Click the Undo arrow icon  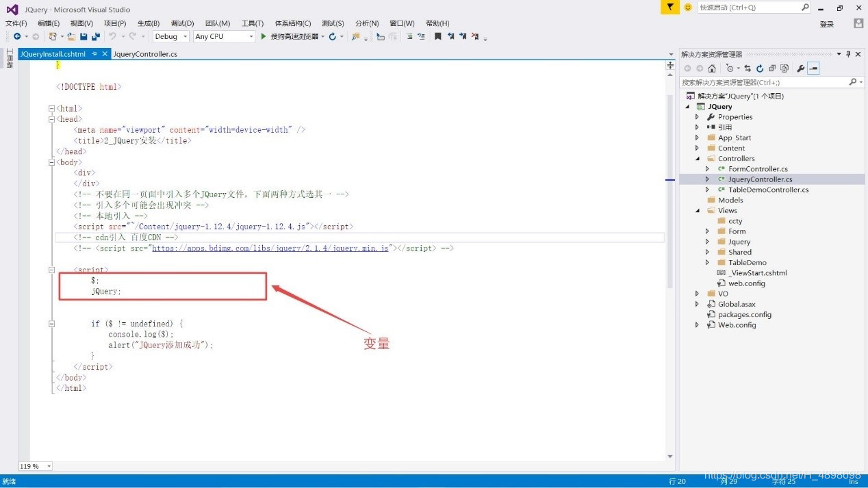(x=112, y=36)
